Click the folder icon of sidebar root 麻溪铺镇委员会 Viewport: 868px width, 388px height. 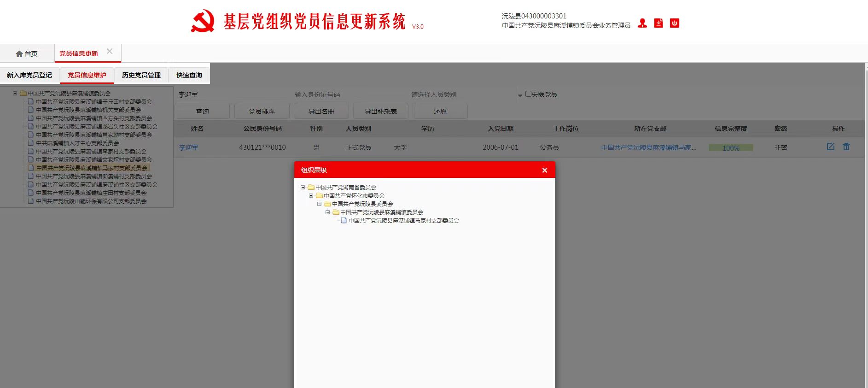coord(23,93)
